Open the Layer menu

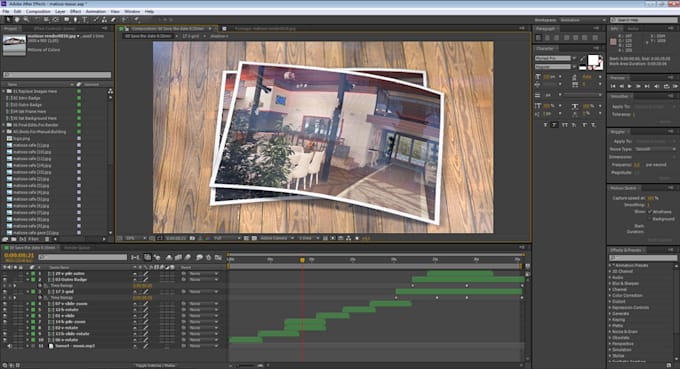tap(60, 11)
